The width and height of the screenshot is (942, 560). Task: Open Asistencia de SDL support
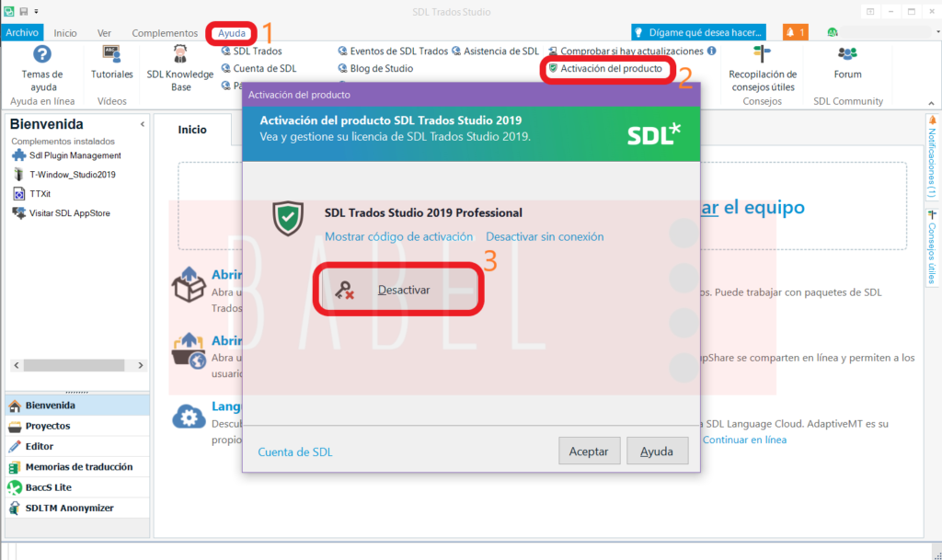coord(495,51)
